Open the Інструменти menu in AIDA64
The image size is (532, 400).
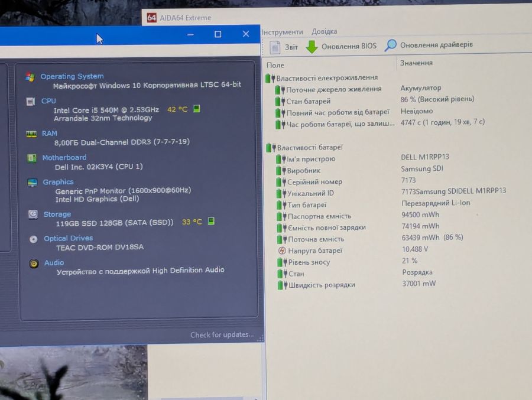[283, 32]
